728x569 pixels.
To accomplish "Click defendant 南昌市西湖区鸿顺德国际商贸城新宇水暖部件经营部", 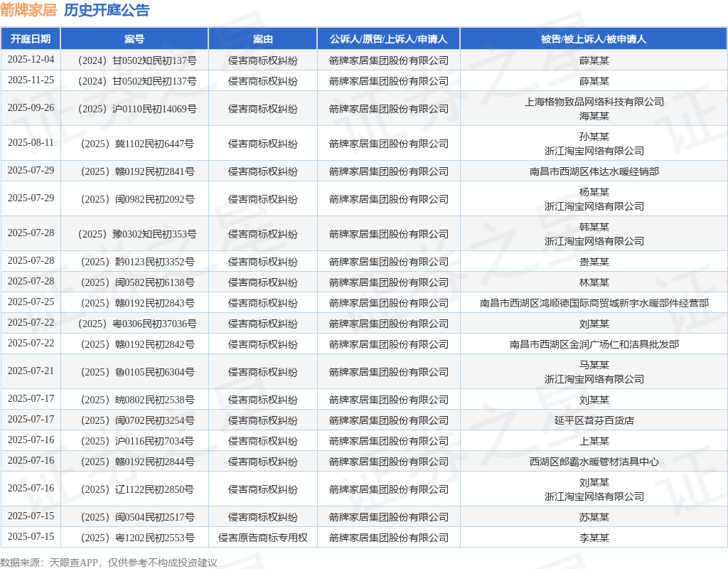I will tap(594, 303).
